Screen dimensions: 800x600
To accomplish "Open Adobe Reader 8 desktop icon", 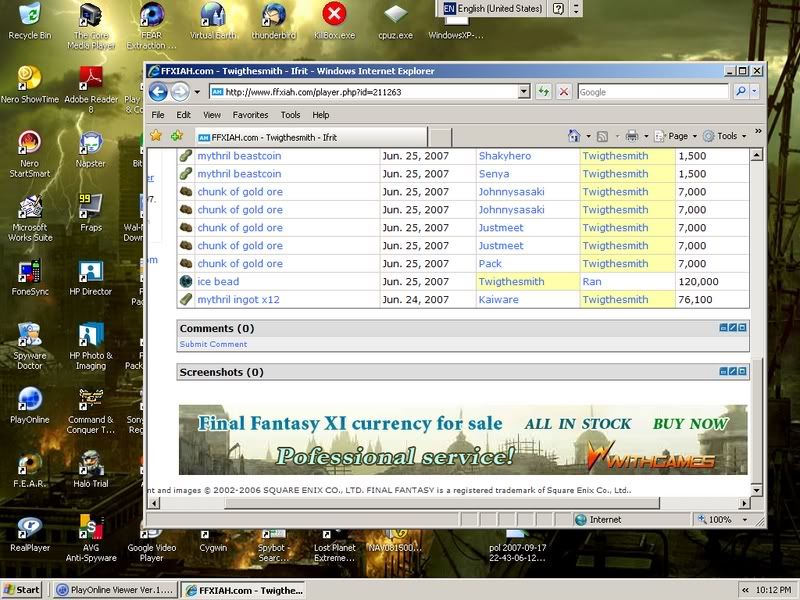I will (x=91, y=89).
